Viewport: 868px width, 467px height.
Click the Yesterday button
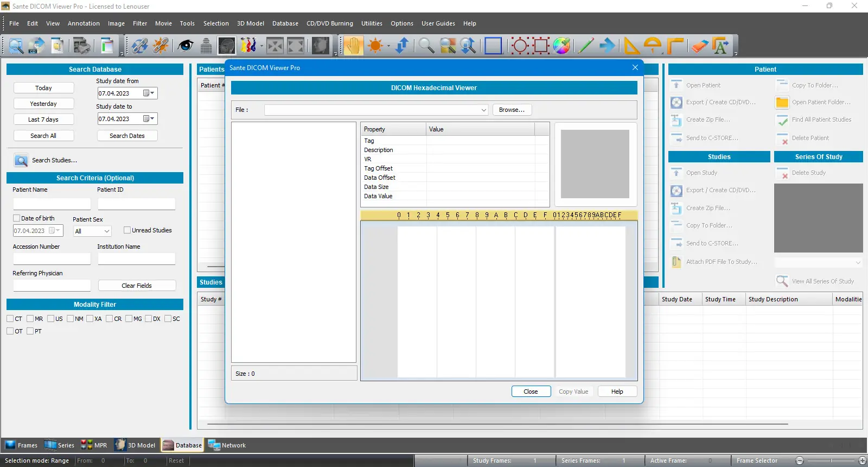pyautogui.click(x=43, y=104)
